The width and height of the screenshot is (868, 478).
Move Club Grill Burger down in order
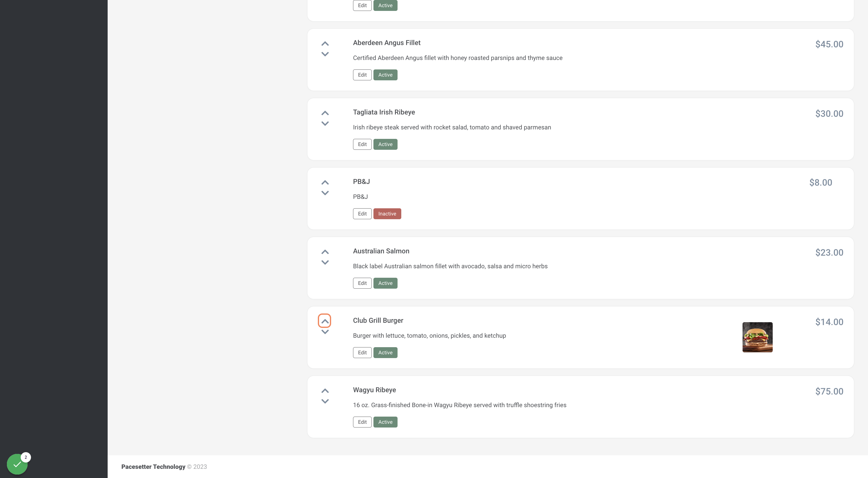point(325,332)
